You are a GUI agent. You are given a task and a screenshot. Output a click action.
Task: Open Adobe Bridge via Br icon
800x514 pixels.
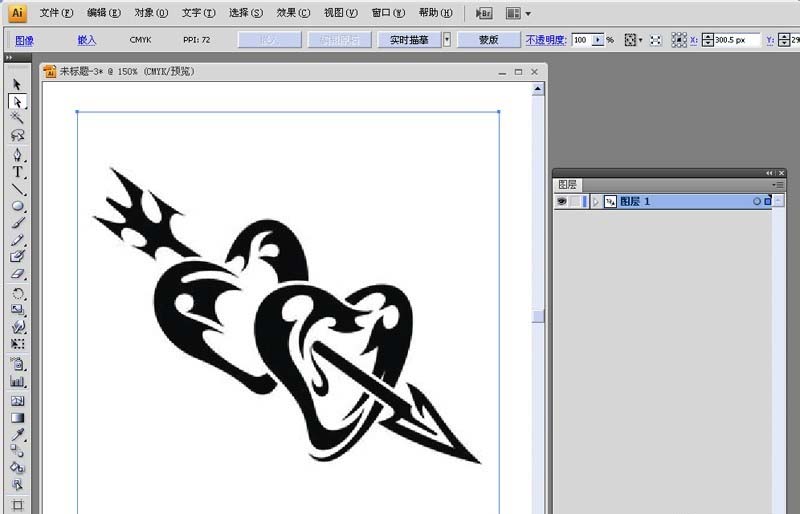484,13
